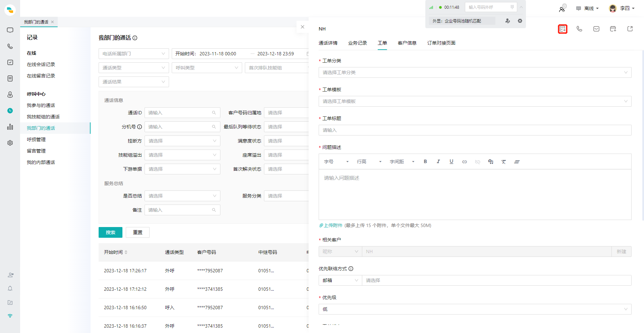Open softphone settings gear icon
This screenshot has width=644, height=333.
coord(520,21)
